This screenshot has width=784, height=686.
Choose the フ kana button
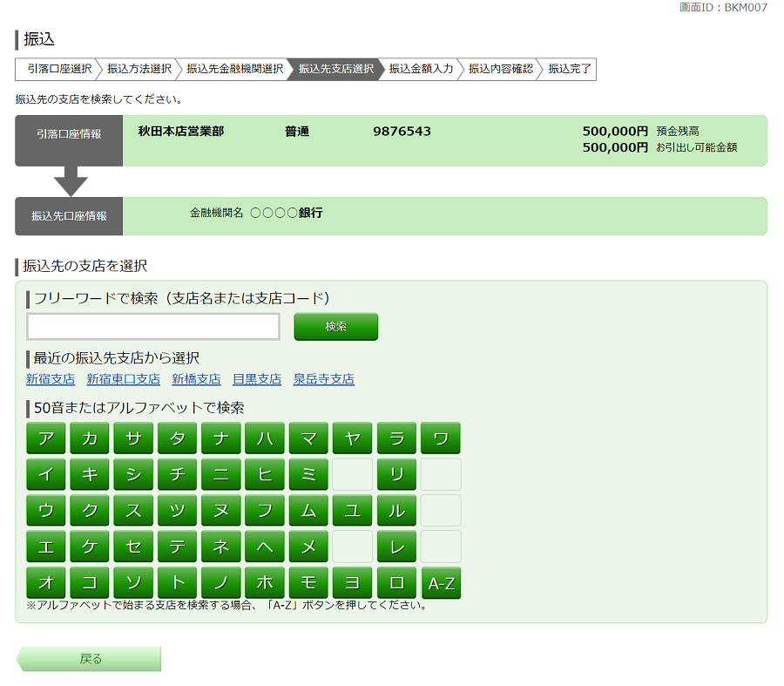tap(265, 511)
